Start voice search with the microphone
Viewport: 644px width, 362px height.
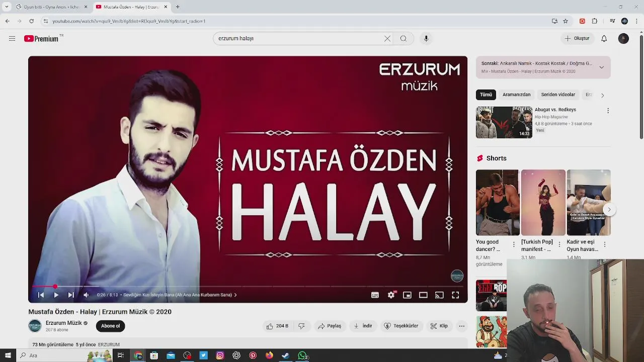426,39
